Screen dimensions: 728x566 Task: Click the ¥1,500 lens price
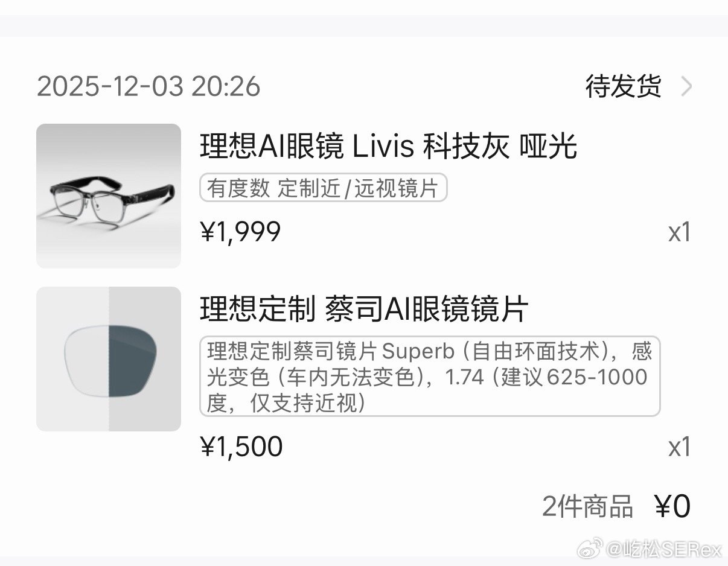(x=241, y=446)
